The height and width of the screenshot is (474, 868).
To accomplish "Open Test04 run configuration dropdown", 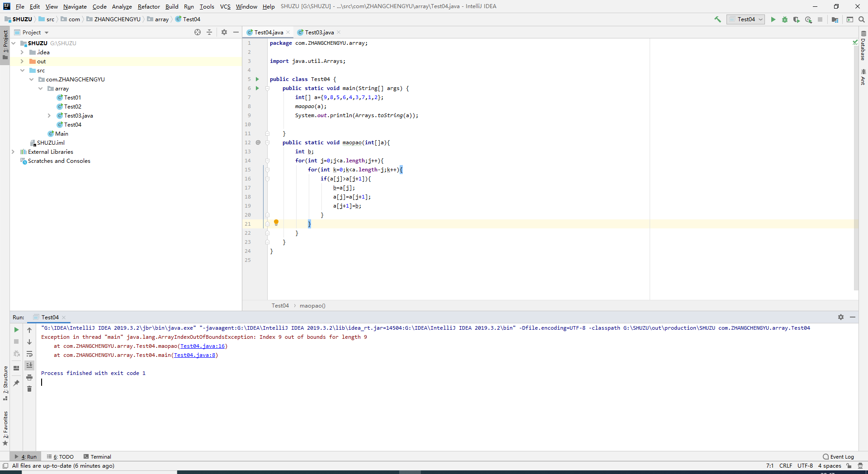I will pos(745,19).
